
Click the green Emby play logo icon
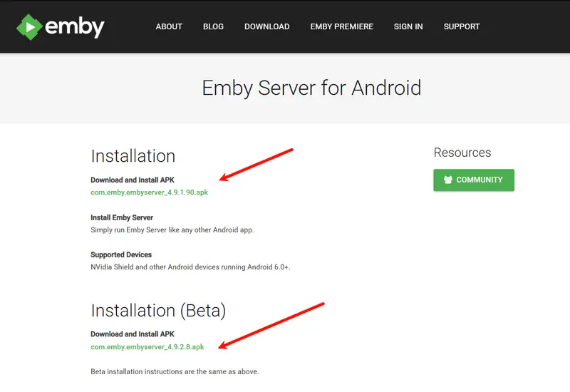click(x=28, y=26)
